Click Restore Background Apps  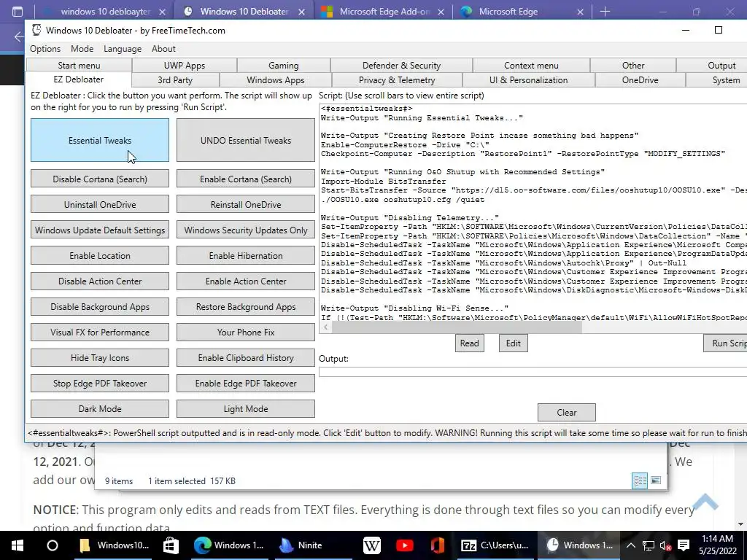245,307
